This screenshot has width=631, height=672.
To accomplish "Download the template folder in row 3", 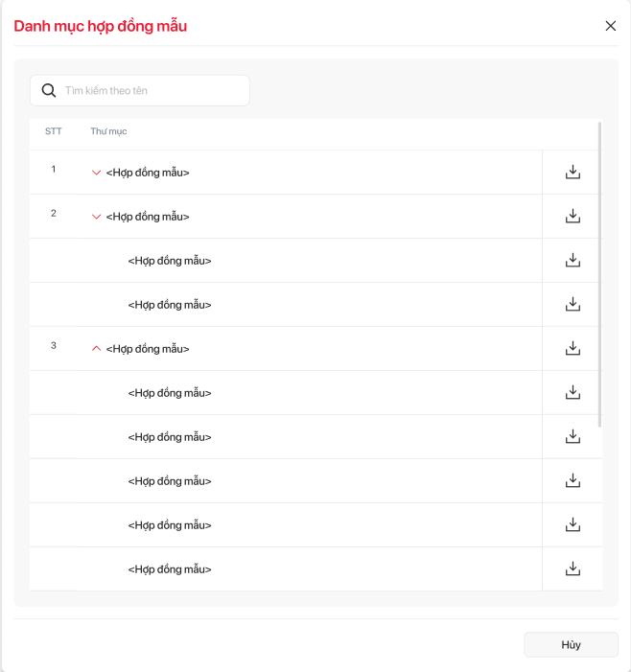I will [573, 349].
